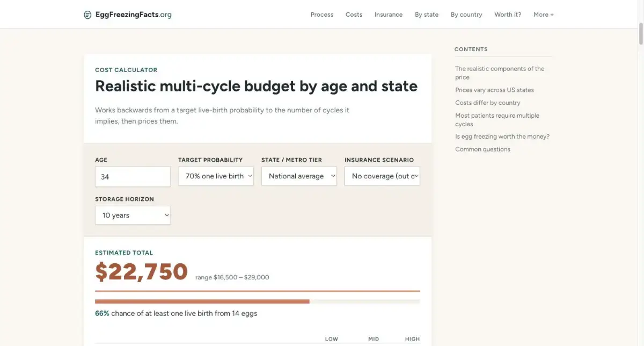
Task: Click into the Age input field
Action: pyautogui.click(x=133, y=176)
